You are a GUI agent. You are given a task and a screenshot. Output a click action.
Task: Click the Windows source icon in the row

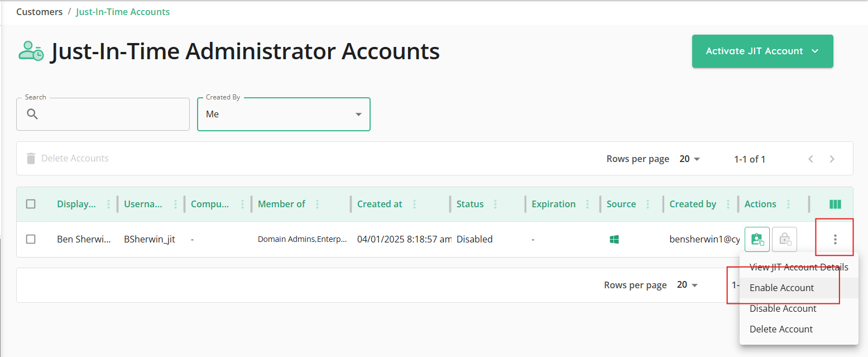pos(614,239)
